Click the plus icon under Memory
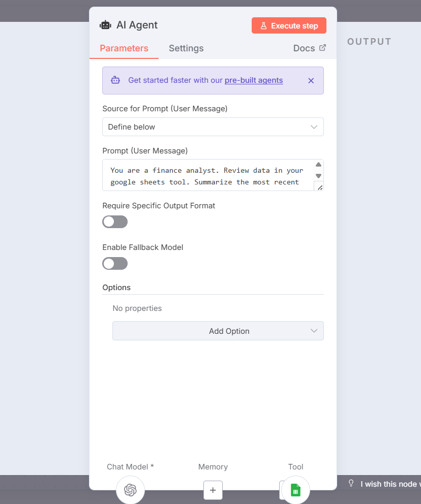This screenshot has height=504, width=421. pyautogui.click(x=213, y=490)
